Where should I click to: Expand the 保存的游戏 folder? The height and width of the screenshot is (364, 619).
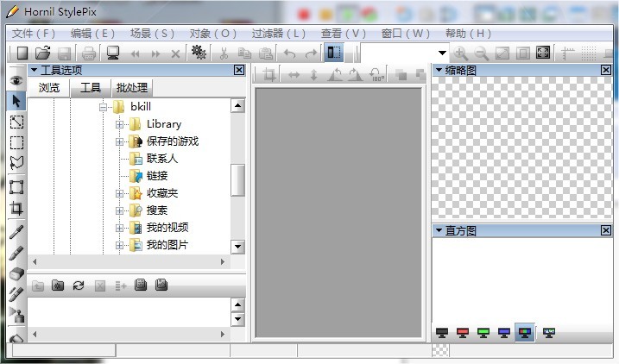(119, 141)
